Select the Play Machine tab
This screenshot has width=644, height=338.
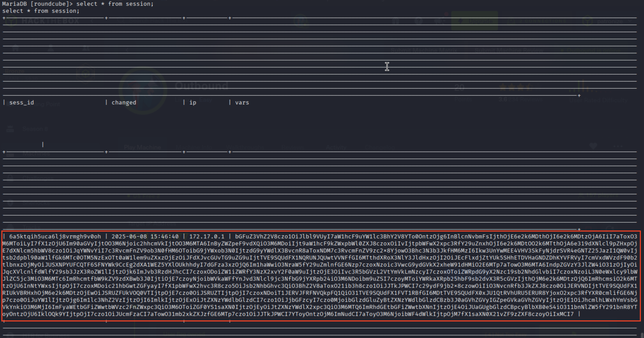(x=142, y=147)
